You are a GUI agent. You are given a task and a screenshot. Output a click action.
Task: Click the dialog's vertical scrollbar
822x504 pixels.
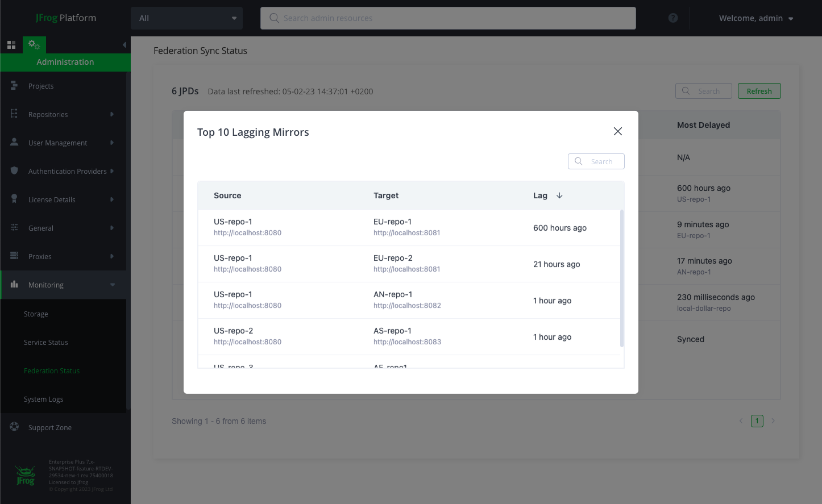tap(622, 278)
